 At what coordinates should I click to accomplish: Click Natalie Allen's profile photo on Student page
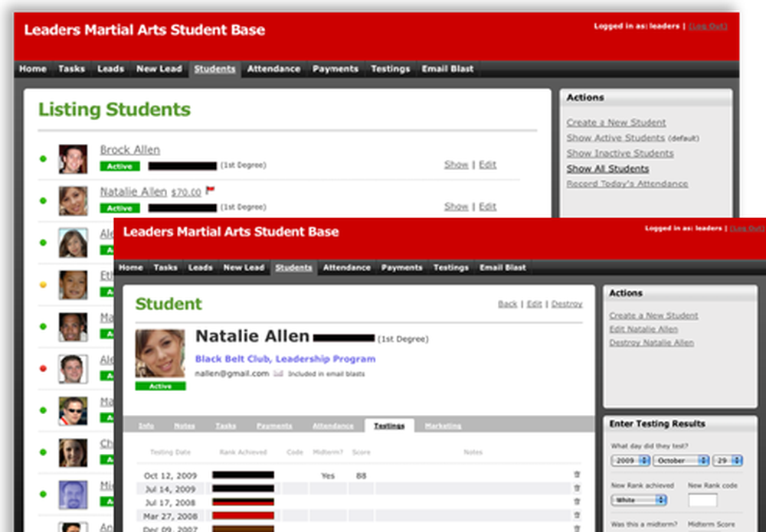[x=160, y=354]
